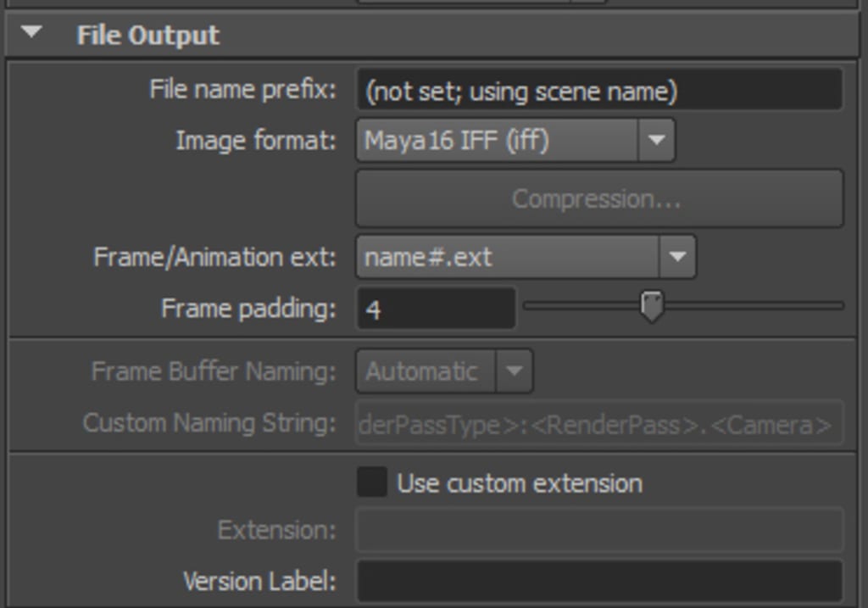Click the Frame/Animation ext dropdown arrow

(676, 257)
